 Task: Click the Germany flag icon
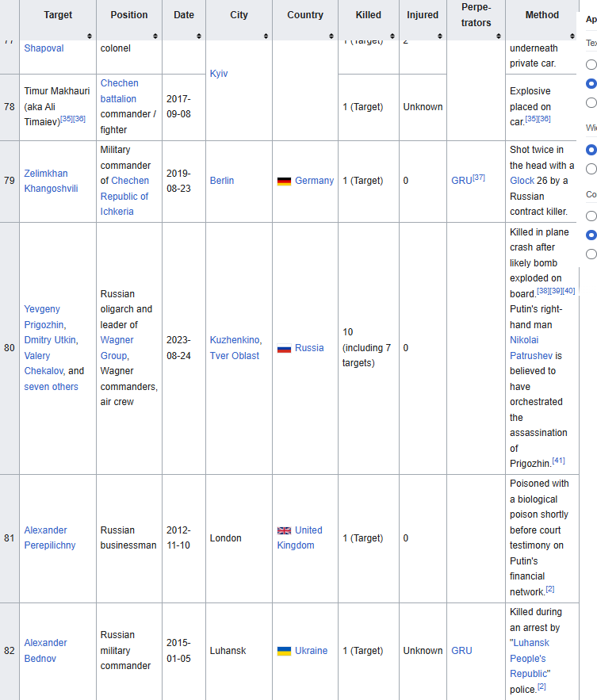284,182
